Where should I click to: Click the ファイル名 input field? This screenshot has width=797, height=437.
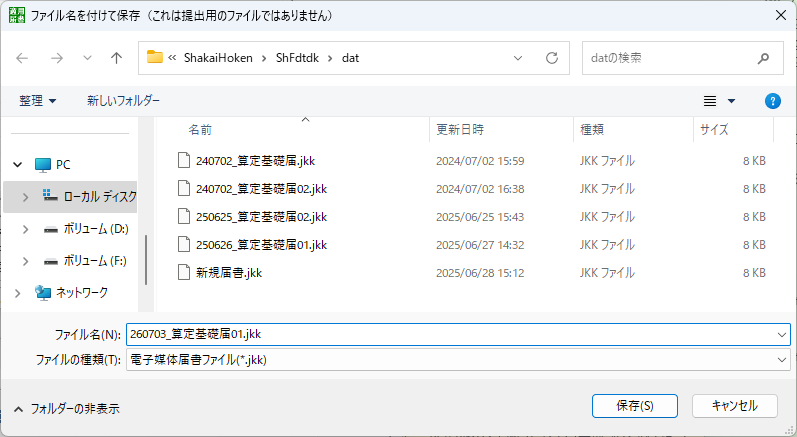pos(458,334)
